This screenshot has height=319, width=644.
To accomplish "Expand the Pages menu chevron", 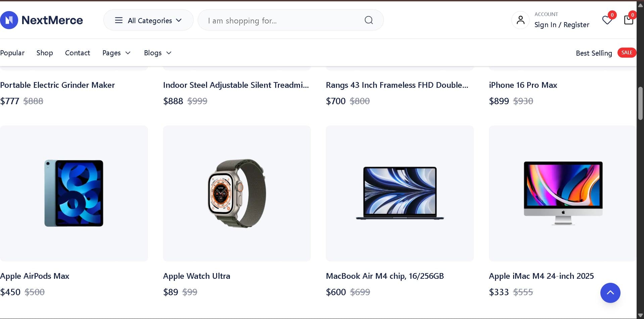I will pos(128,53).
